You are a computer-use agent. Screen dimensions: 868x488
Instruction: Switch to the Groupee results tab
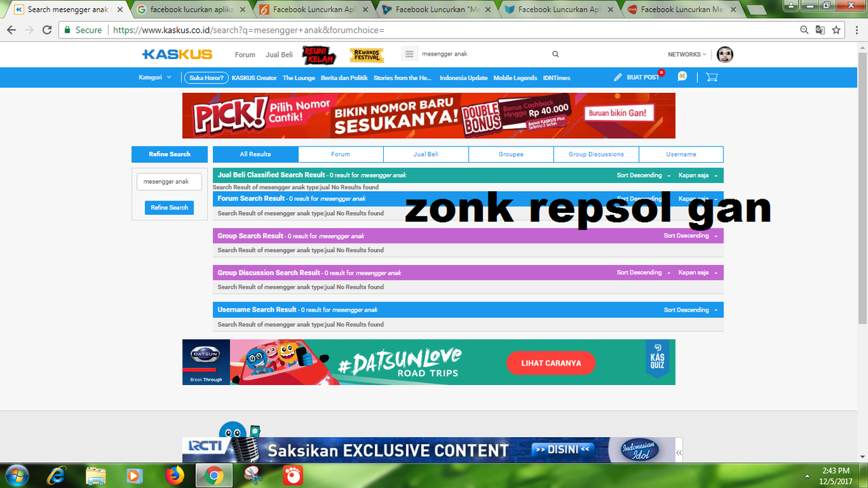point(511,154)
